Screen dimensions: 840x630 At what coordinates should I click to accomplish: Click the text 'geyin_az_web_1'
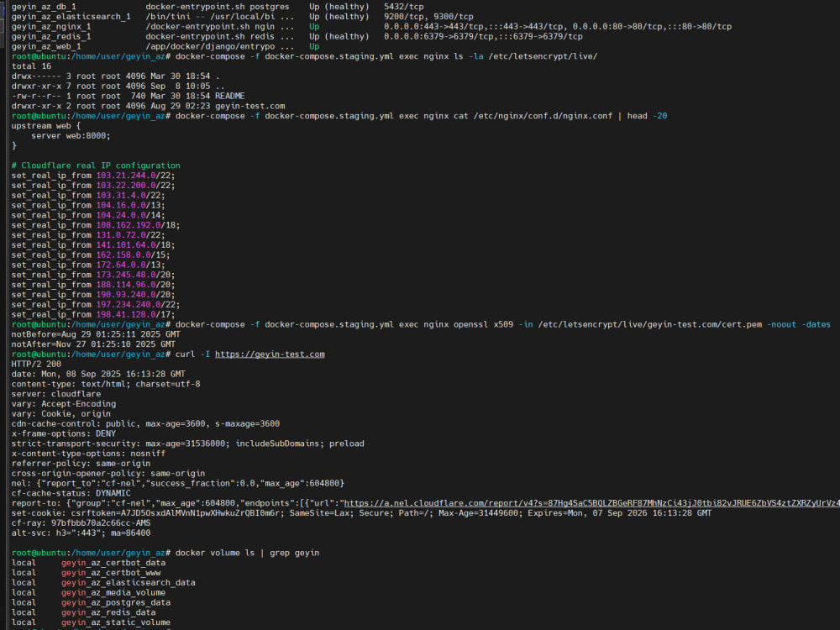tap(46, 46)
